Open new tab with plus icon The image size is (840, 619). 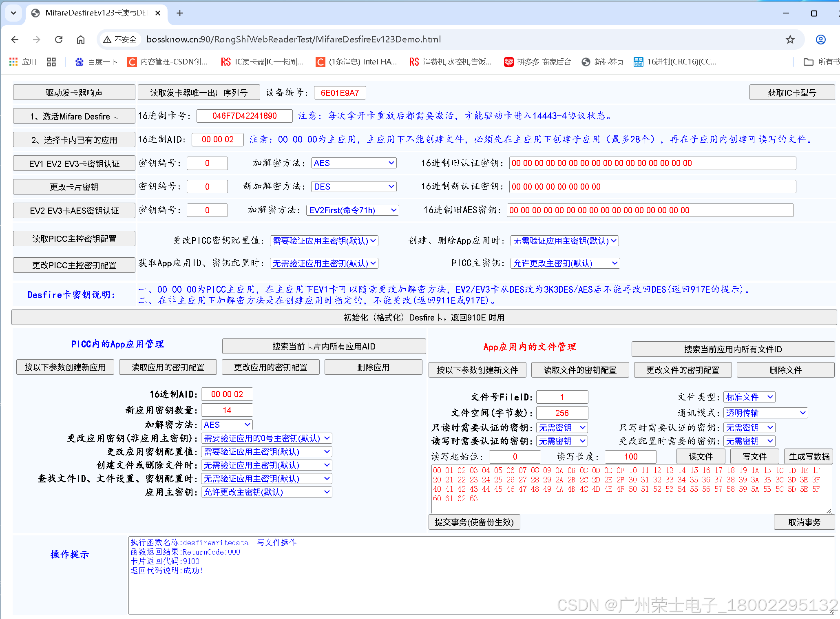(x=179, y=13)
